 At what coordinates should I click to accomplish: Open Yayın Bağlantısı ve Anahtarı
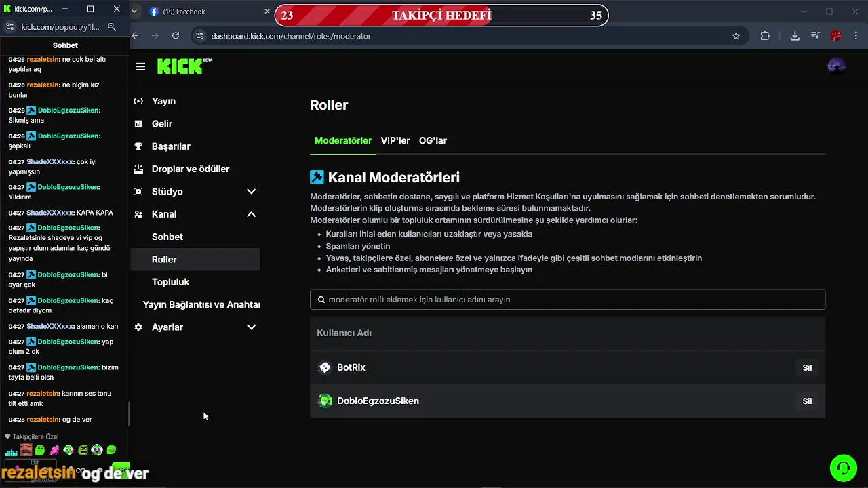click(201, 304)
